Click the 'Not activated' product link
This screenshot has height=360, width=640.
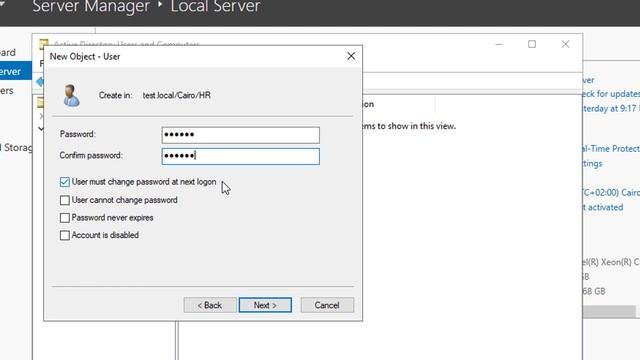coord(603,207)
